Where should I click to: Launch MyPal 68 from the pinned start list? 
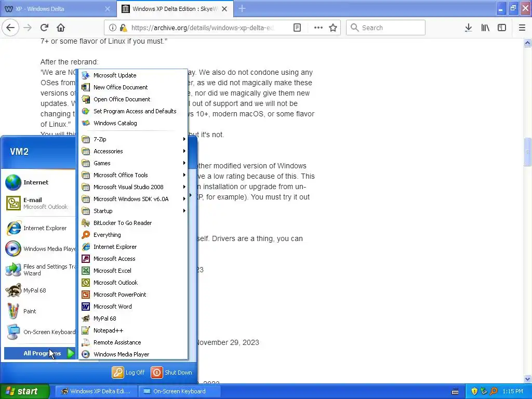pyautogui.click(x=39, y=290)
